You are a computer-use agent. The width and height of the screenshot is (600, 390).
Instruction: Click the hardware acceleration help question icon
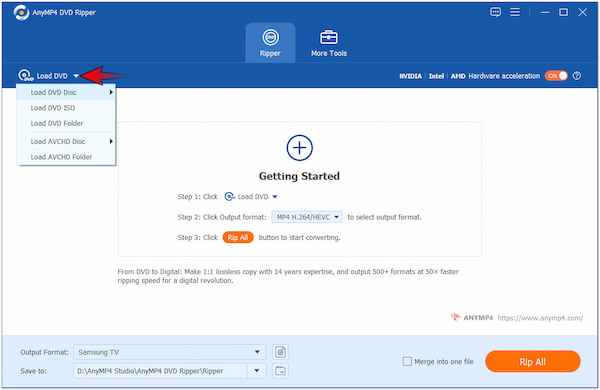577,76
